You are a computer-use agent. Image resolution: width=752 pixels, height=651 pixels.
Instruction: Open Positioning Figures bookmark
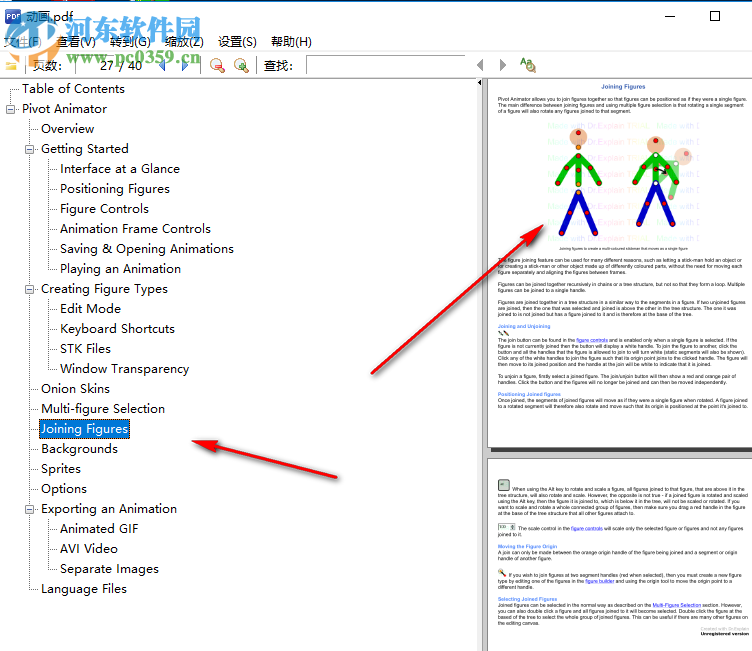[x=115, y=189]
